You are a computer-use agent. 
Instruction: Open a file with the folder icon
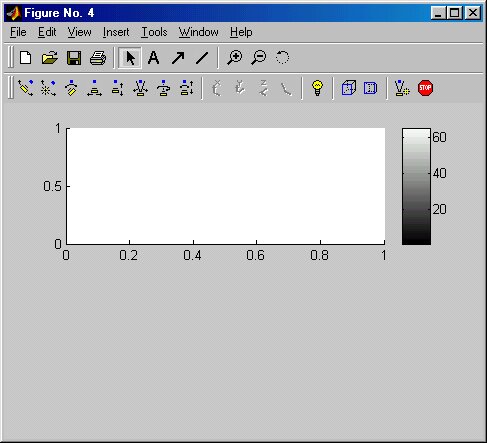coord(50,58)
